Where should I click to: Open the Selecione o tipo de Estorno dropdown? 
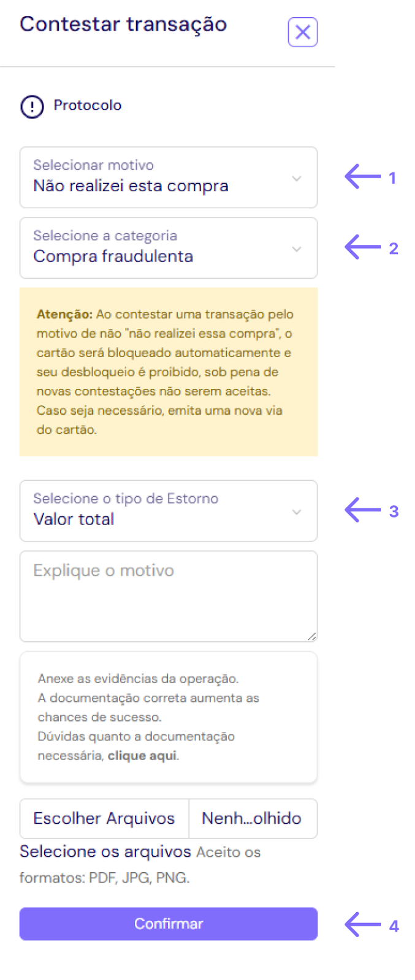click(x=168, y=511)
